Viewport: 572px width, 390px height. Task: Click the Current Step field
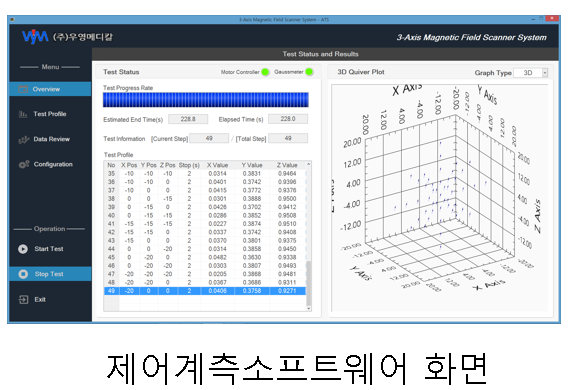[209, 138]
